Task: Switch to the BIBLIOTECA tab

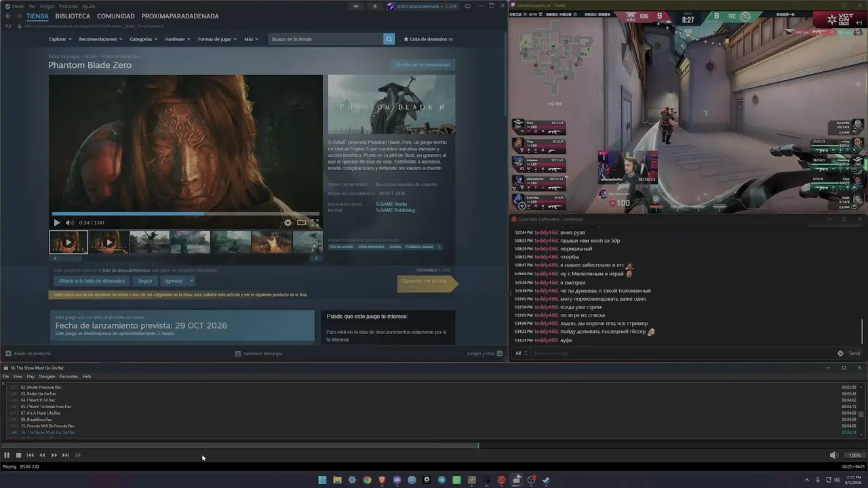Action: (73, 16)
